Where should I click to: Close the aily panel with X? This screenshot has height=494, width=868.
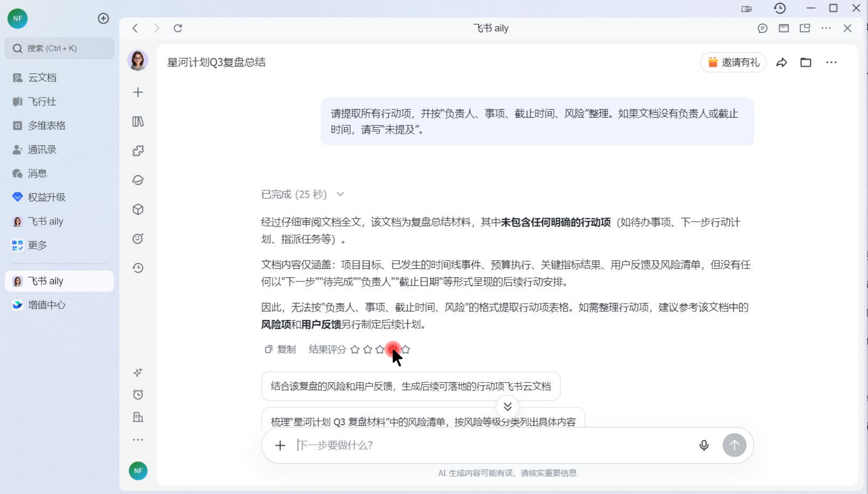[x=848, y=28]
